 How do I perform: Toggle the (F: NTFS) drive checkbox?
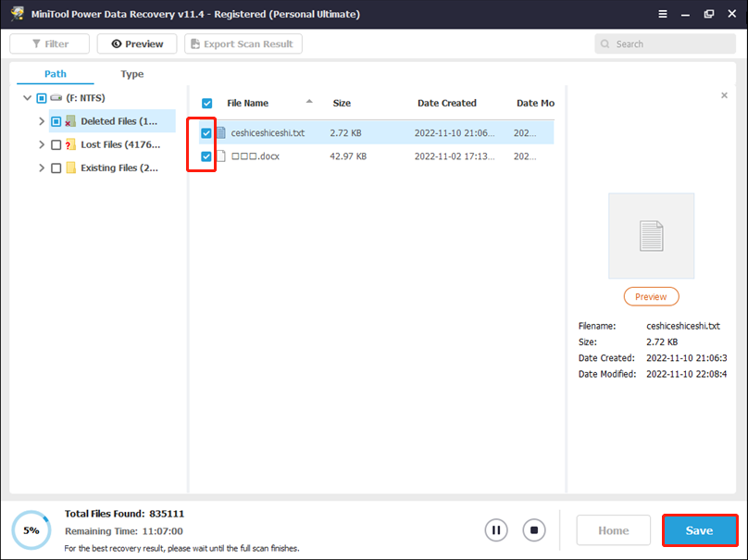click(x=42, y=98)
